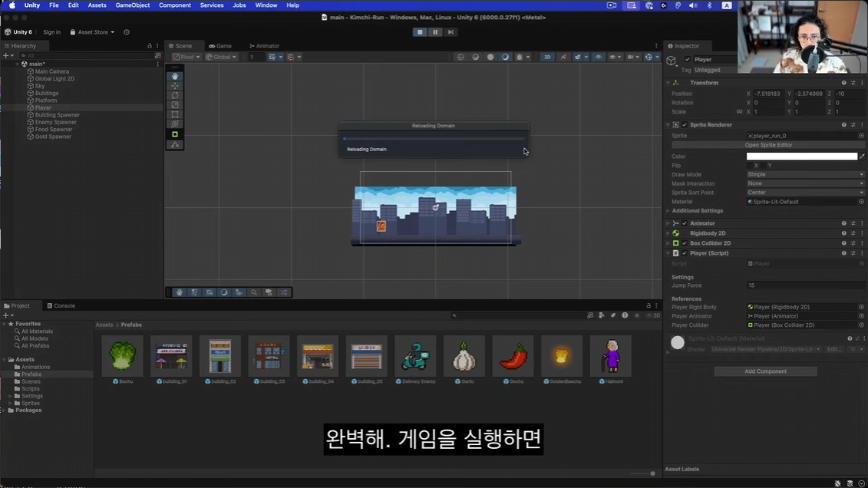Open the Sprite Sort Point dropdown

click(805, 193)
